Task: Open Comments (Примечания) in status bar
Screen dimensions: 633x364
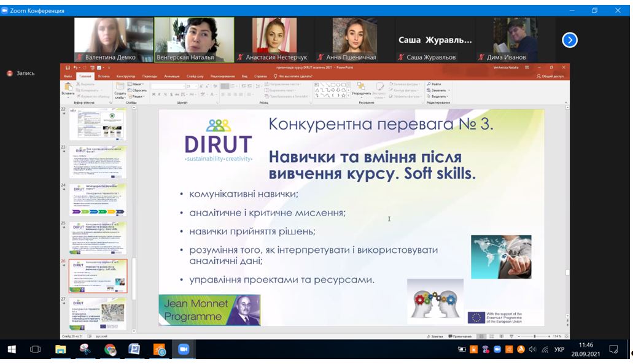Action: [460, 336]
